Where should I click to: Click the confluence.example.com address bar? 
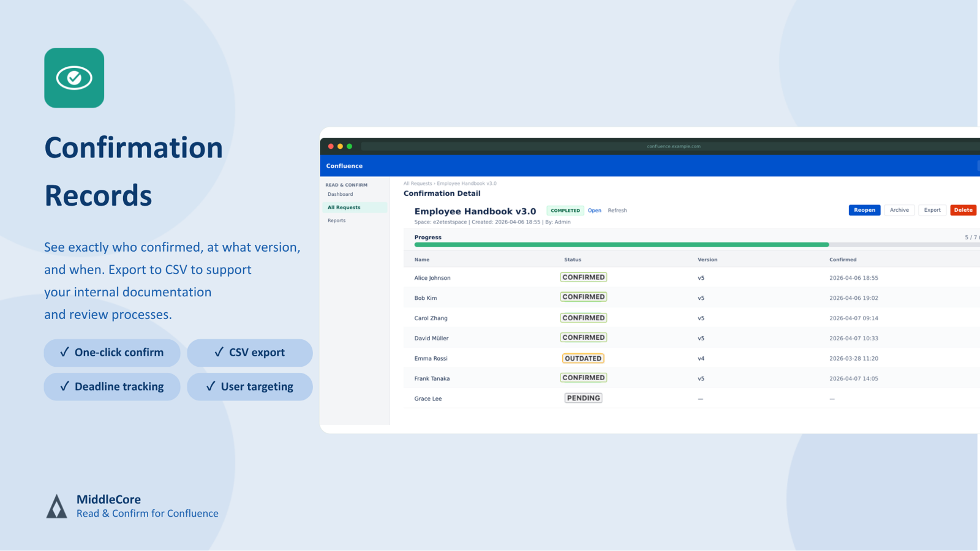coord(671,146)
